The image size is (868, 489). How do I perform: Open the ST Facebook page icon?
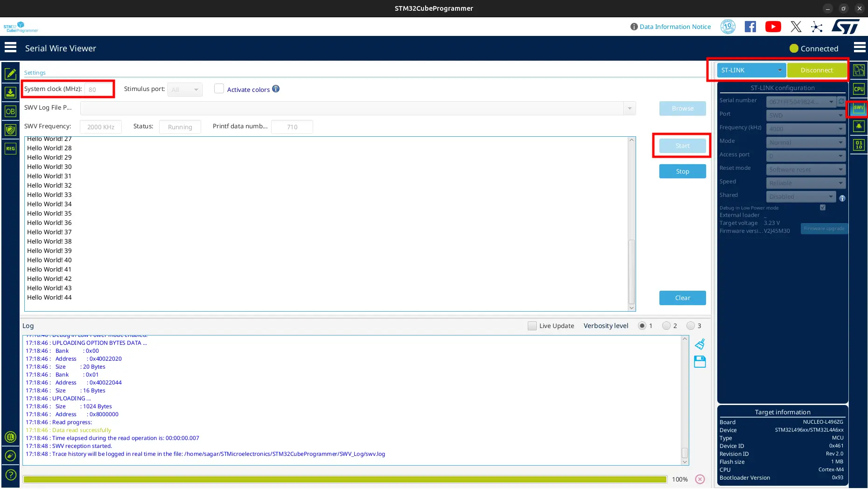[x=750, y=27]
